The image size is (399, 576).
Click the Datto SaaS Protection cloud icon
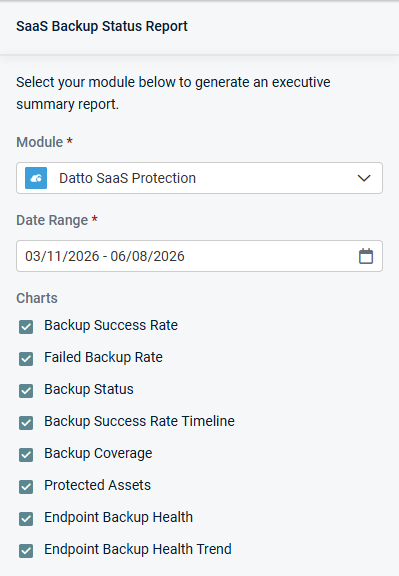tap(36, 178)
